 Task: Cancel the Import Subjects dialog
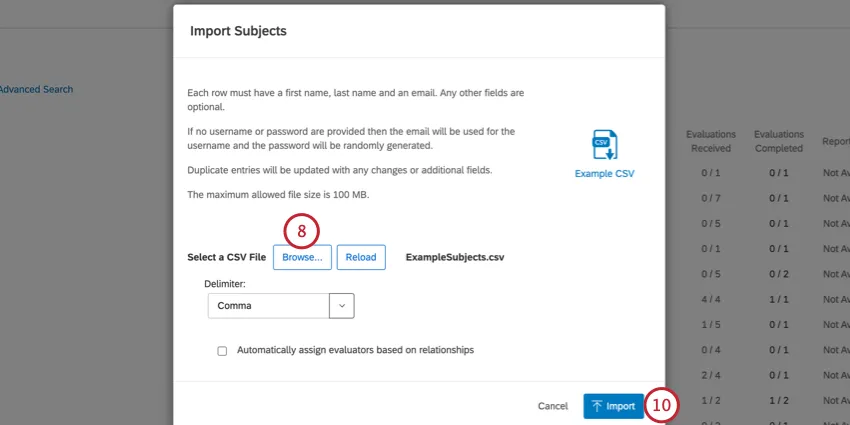pos(552,406)
